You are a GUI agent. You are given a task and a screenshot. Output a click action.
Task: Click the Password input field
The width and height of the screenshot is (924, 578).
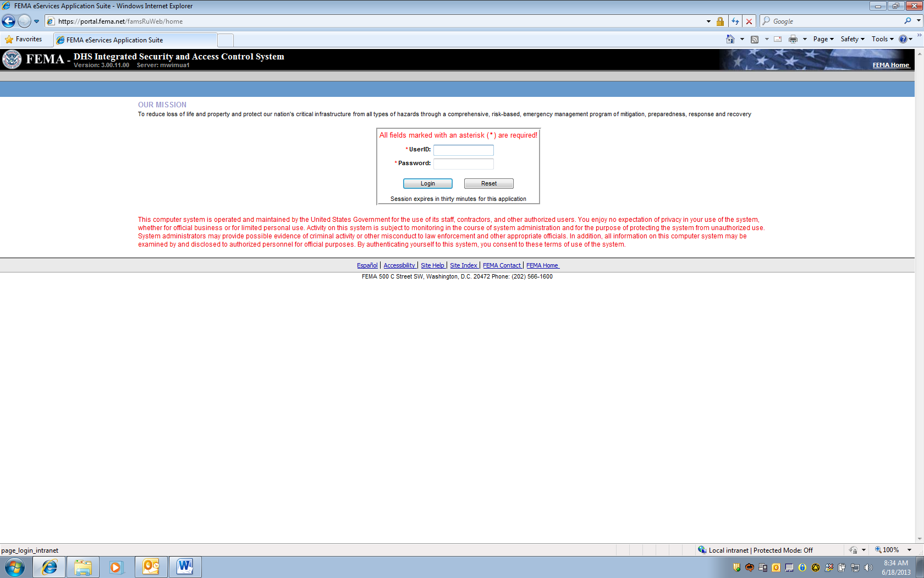[464, 164]
